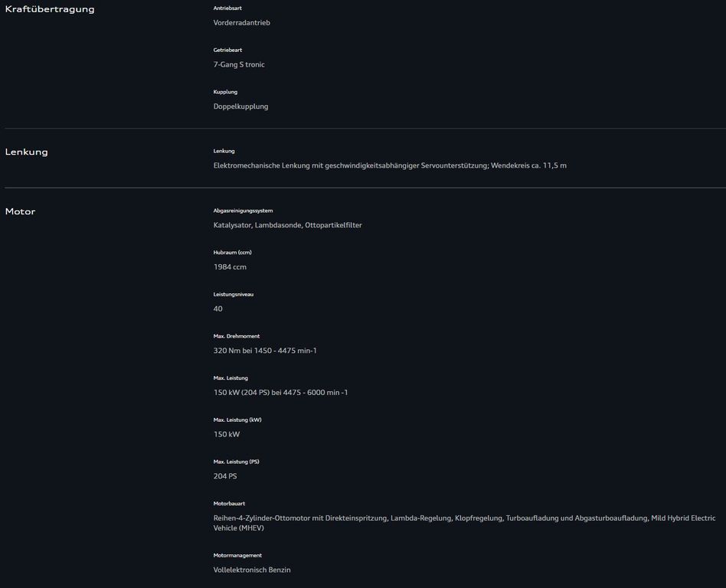726x588 pixels.
Task: Click the standalone 150 kW value
Action: click(x=227, y=434)
